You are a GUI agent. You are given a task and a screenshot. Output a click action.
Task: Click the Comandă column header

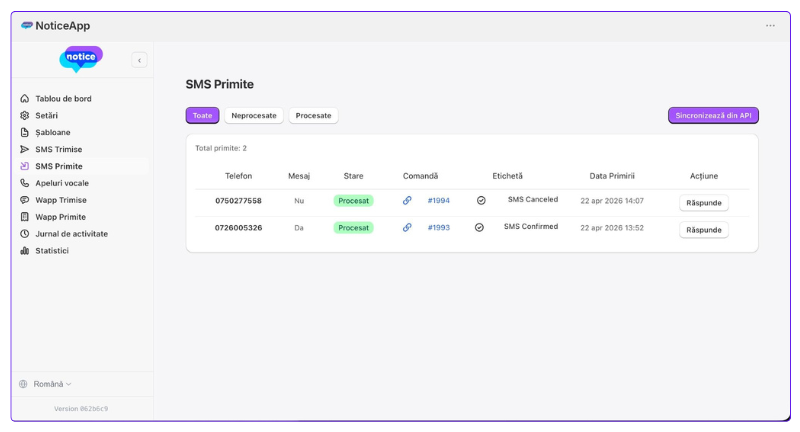point(420,176)
